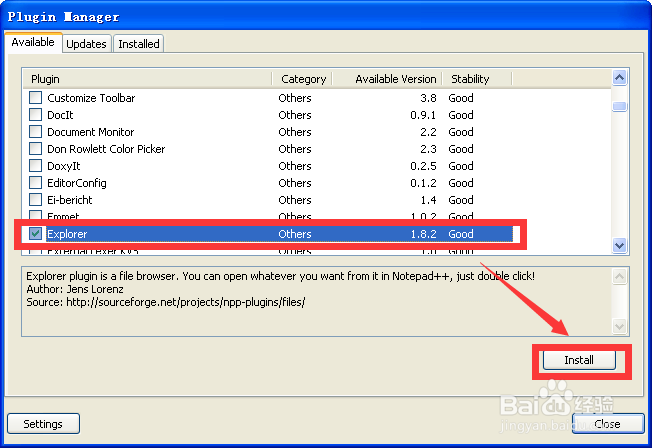Click plugin list scroll up arrow
Viewport: 652px width, 448px height.
coord(620,78)
